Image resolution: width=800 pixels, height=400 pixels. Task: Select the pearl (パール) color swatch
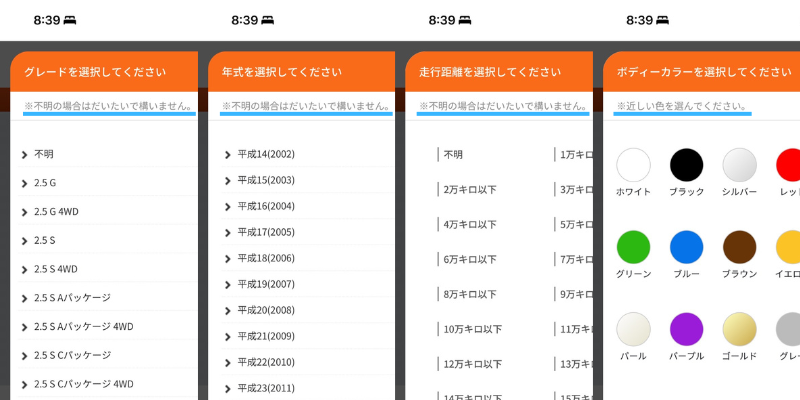point(633,329)
